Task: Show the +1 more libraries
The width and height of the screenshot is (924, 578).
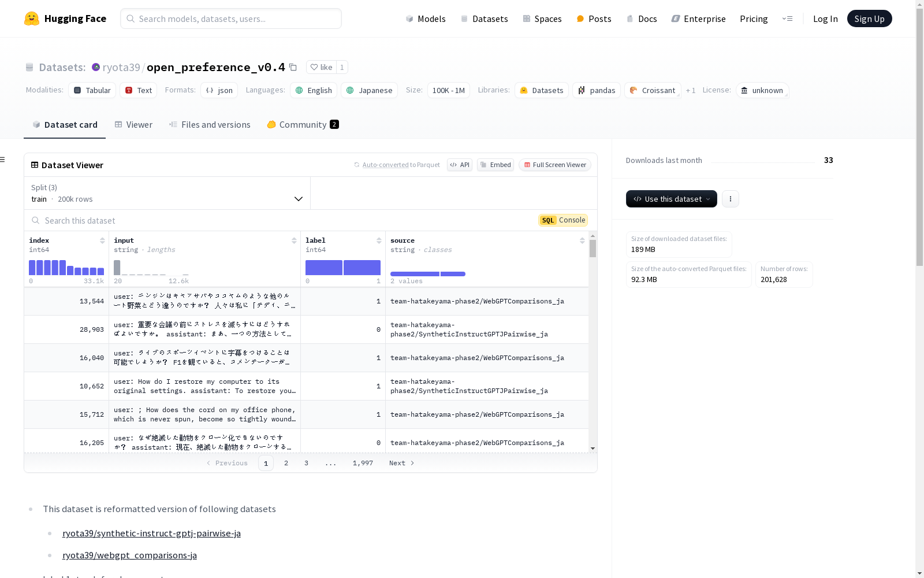Action: (691, 90)
